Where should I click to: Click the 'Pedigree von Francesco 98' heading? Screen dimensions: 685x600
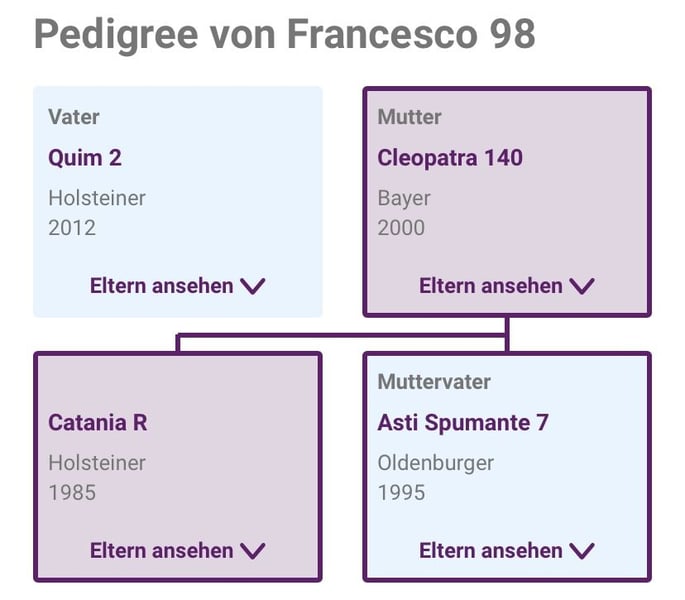(x=285, y=34)
